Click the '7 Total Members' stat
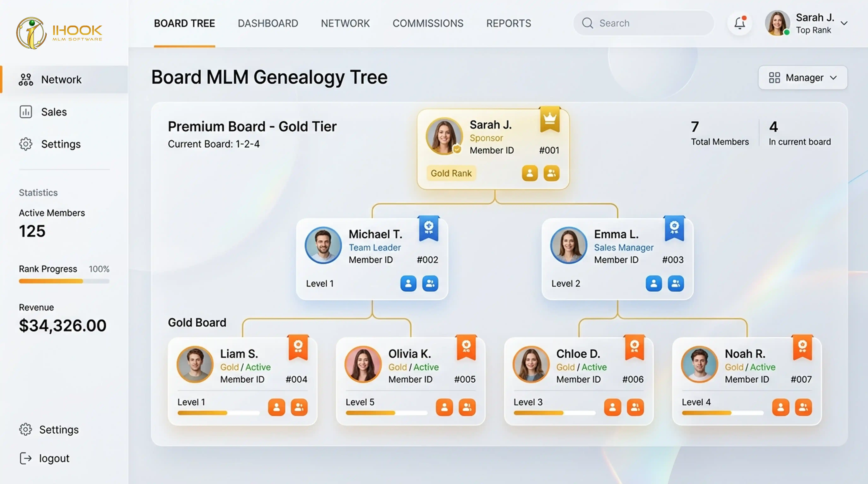Viewport: 868px width, 484px height. click(x=720, y=133)
